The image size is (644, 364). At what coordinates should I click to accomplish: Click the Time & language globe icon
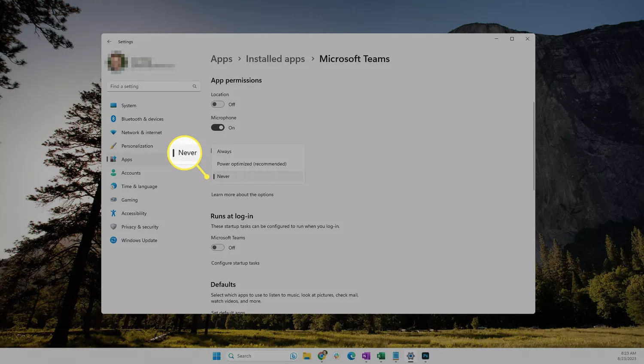pos(113,186)
